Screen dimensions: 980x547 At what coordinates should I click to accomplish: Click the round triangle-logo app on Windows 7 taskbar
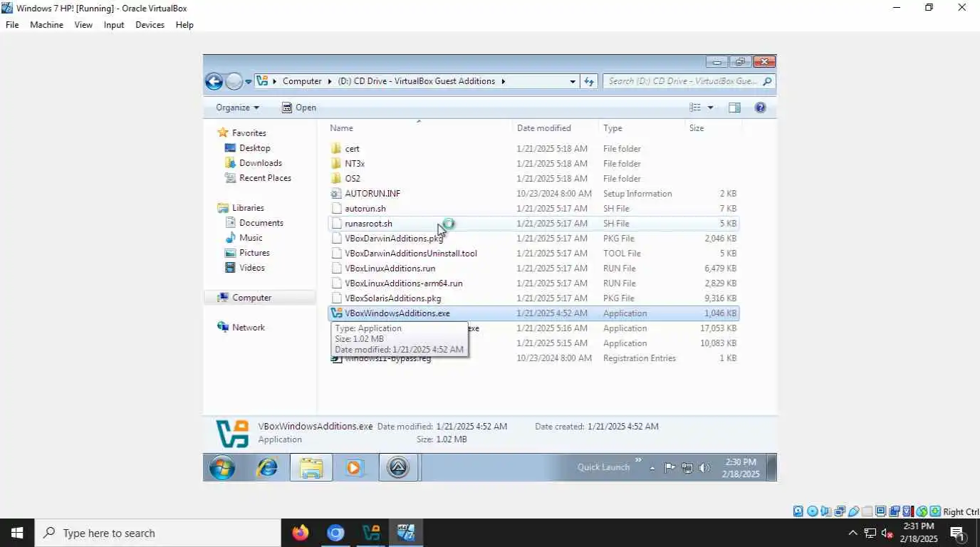coord(398,467)
